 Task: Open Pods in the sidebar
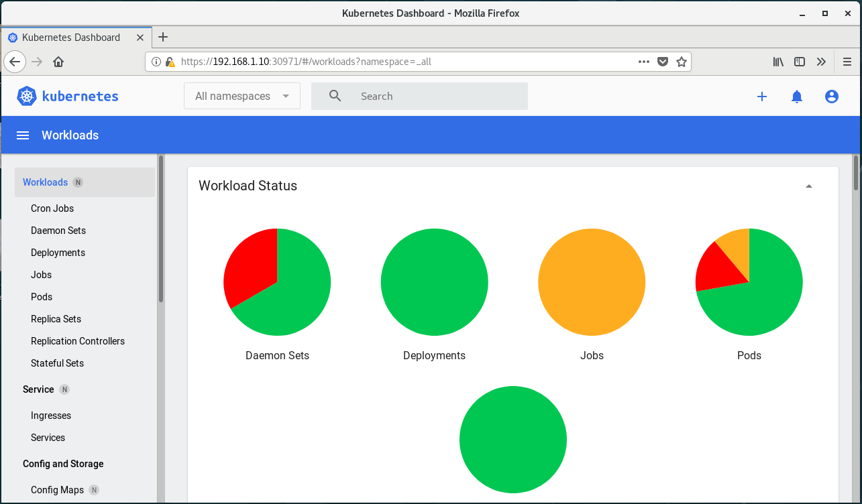(42, 297)
